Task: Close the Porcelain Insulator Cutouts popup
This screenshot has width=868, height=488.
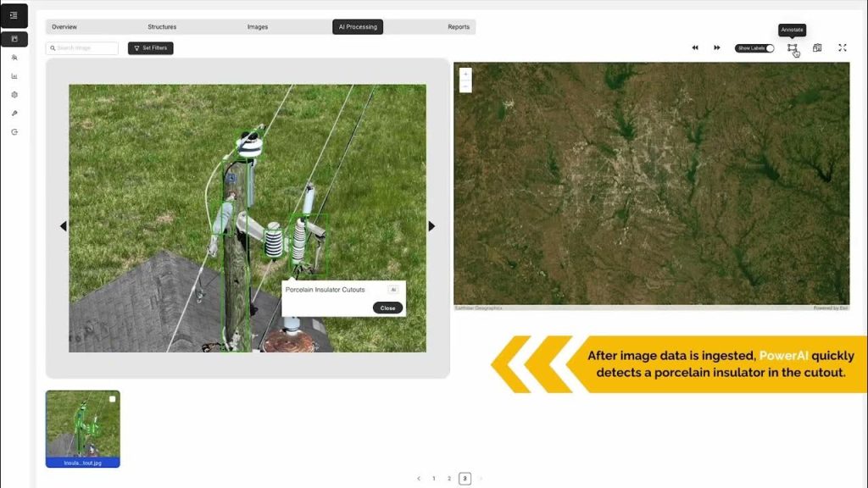Action: point(387,308)
